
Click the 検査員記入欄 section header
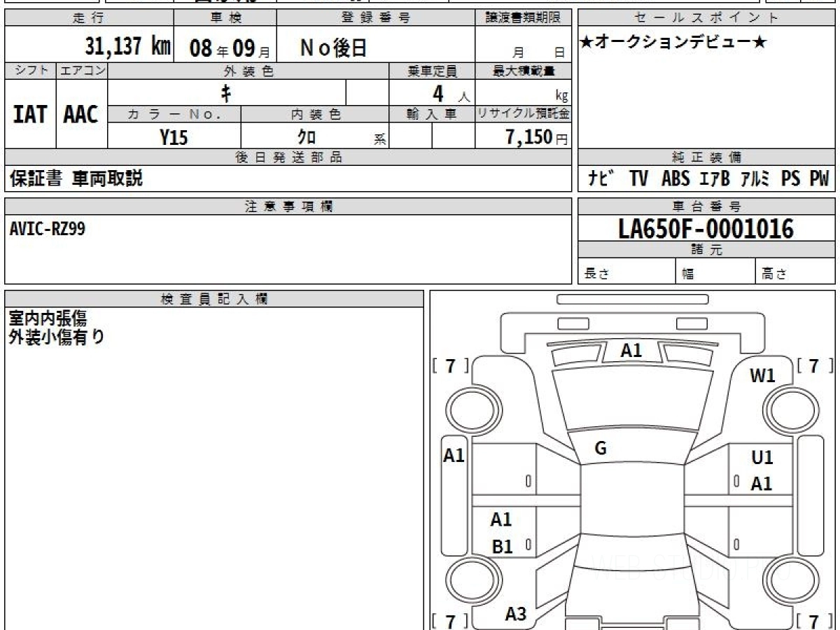(214, 299)
